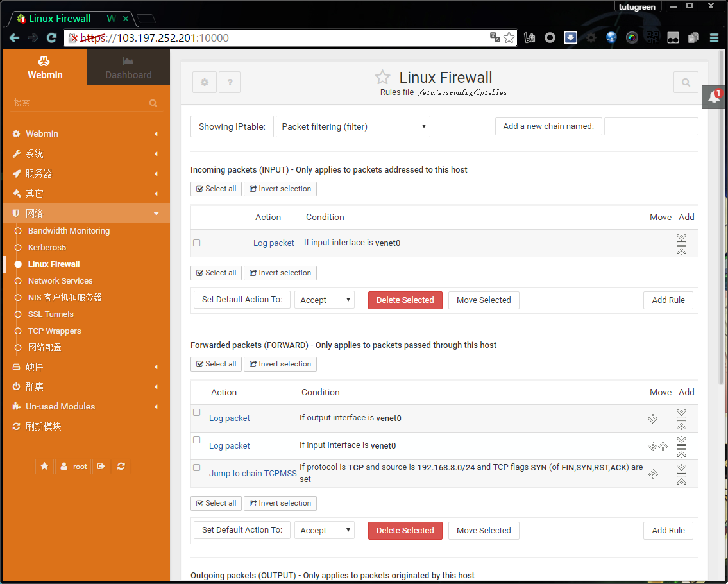Expand the 服务器 sidebar category

pyautogui.click(x=86, y=174)
